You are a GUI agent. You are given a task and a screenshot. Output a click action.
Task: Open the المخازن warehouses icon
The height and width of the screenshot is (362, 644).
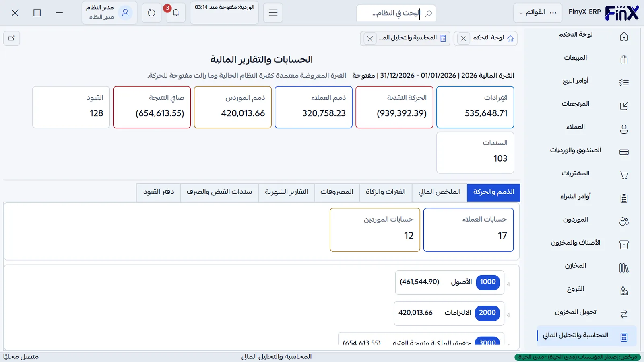pyautogui.click(x=624, y=268)
